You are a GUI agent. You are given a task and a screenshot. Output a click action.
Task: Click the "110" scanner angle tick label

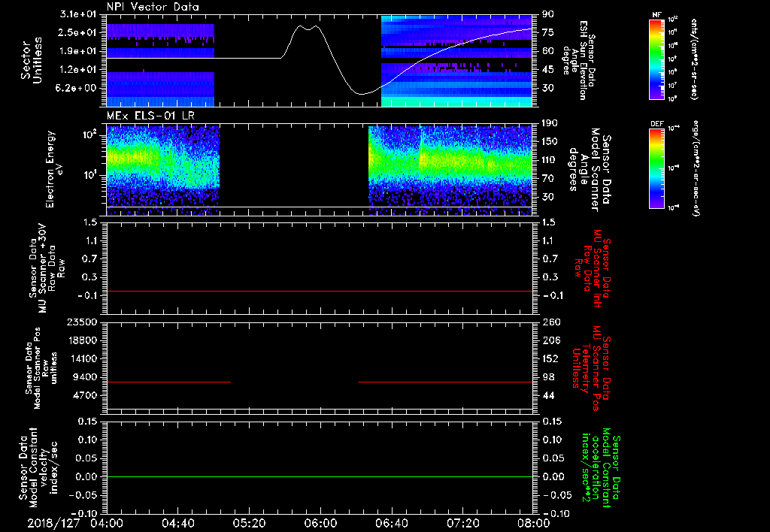click(x=550, y=160)
